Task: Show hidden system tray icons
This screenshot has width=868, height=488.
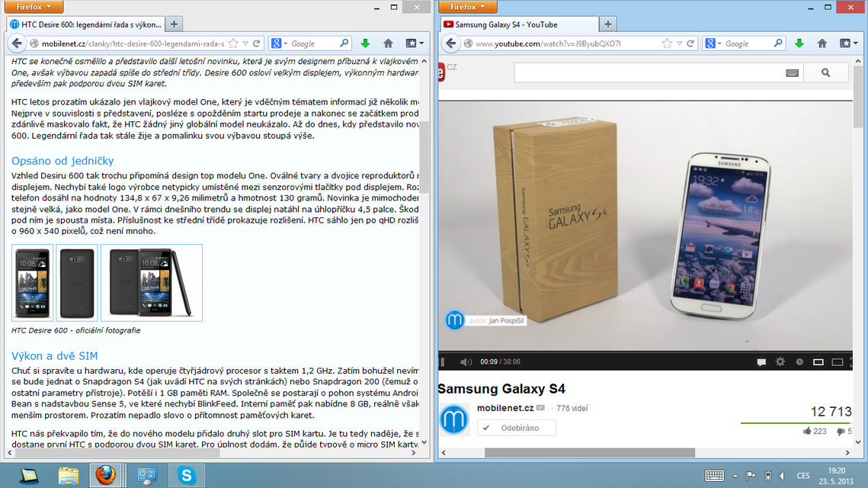Action: click(x=734, y=477)
